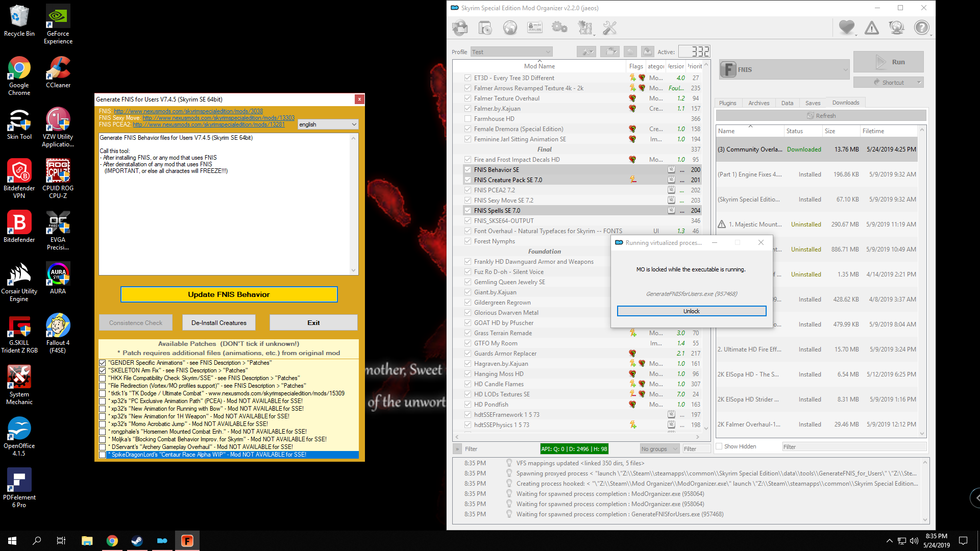Image resolution: width=980 pixels, height=551 pixels.
Task: Tick the File Redirection patch checkbox
Action: [103, 386]
